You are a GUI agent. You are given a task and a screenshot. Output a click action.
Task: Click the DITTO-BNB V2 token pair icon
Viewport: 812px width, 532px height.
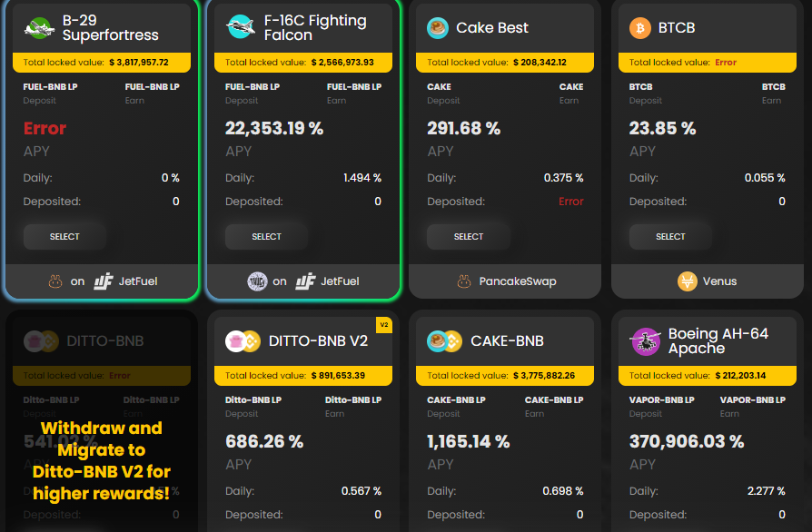click(x=243, y=341)
